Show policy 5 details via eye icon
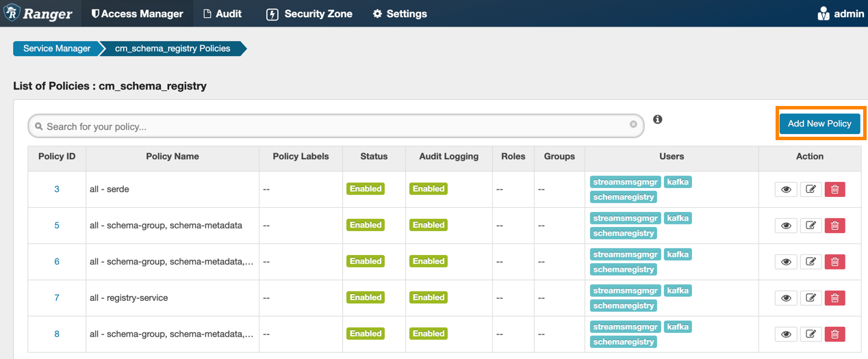 786,226
